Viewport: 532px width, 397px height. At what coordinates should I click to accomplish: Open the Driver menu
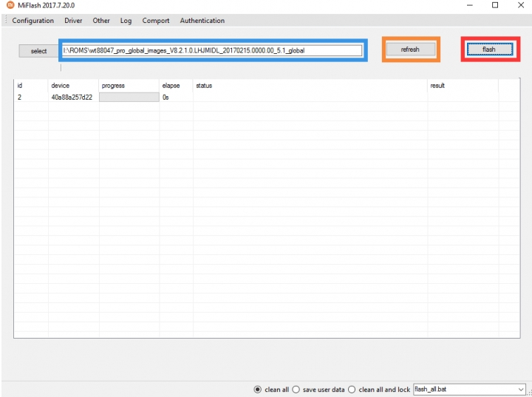[73, 21]
